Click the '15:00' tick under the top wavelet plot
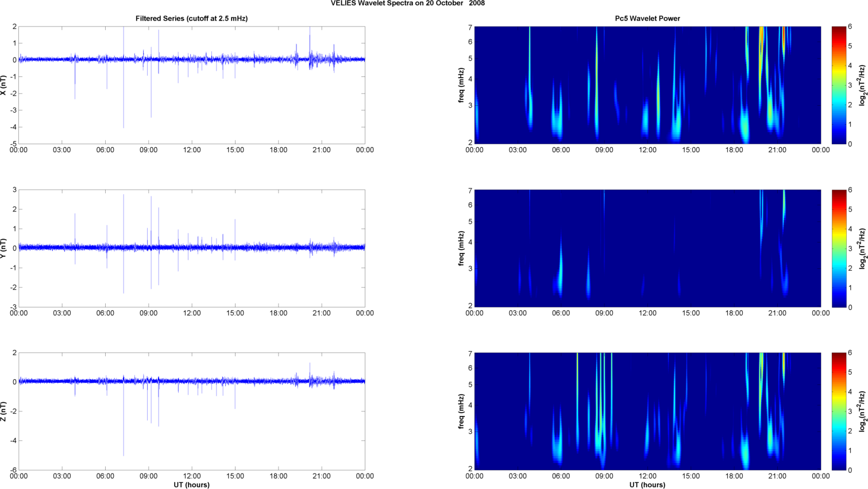The image size is (868, 489). [691, 150]
